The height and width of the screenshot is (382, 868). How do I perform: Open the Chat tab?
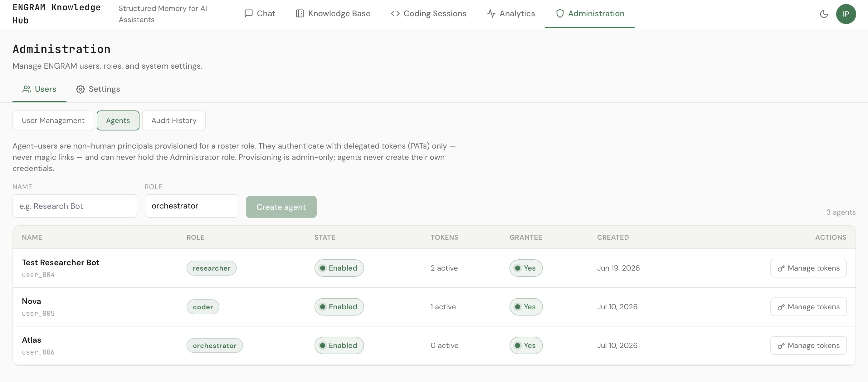(x=260, y=13)
